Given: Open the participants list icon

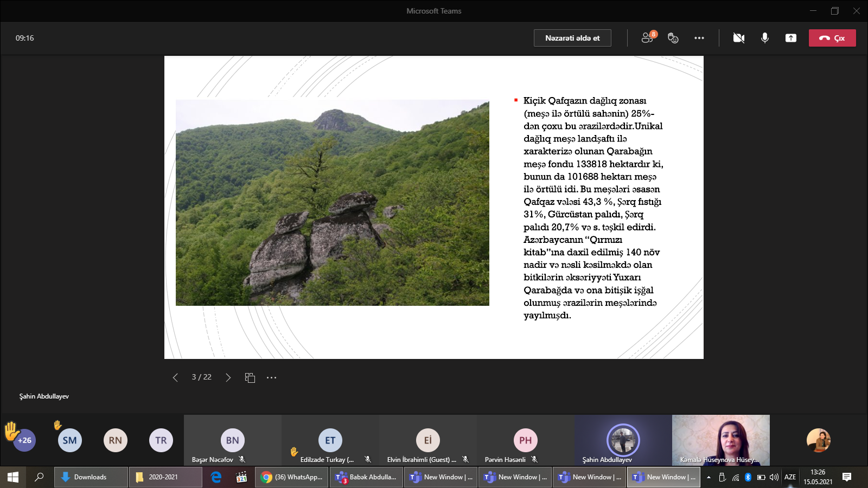Looking at the screenshot, I should (647, 38).
